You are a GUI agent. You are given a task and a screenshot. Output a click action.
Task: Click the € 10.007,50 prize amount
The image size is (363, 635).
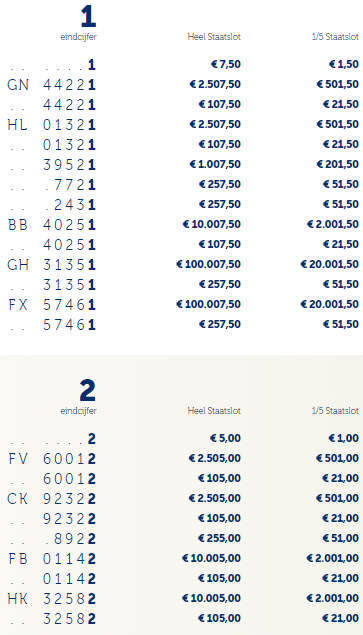click(x=211, y=224)
